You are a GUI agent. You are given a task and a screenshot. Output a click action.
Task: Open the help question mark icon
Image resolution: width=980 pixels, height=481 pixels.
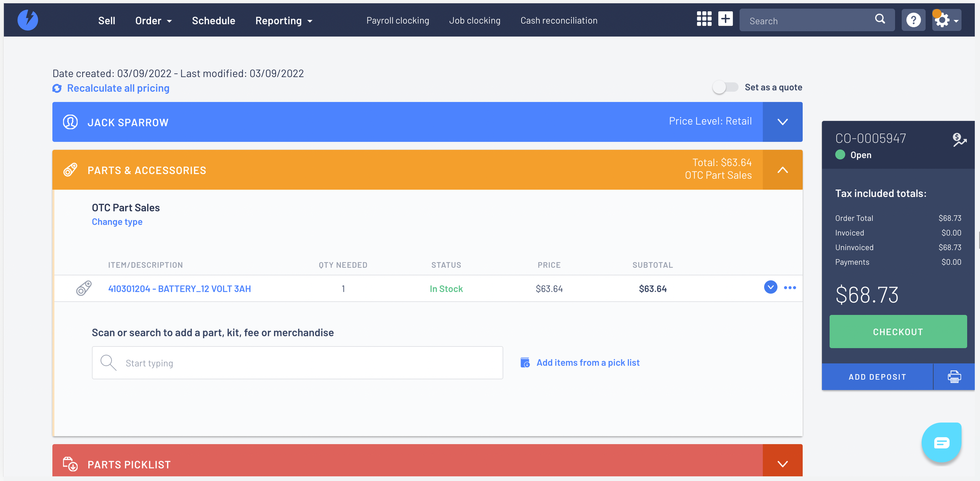[913, 20]
